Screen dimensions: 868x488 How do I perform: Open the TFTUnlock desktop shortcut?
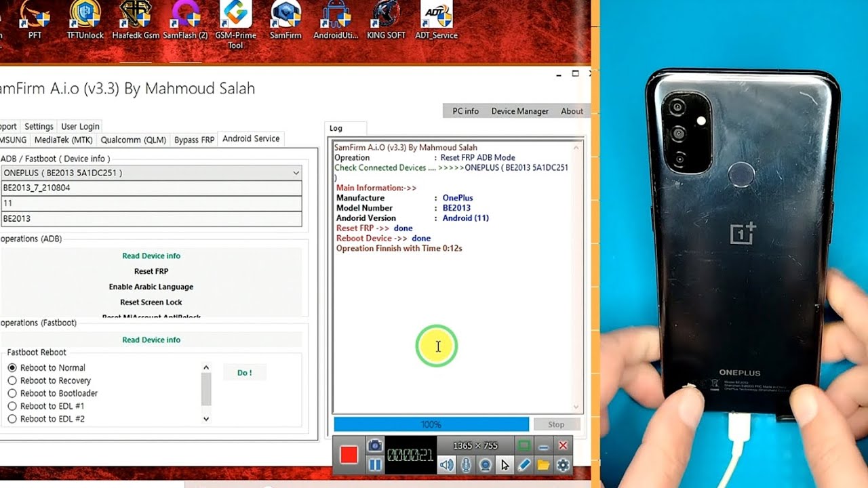tap(84, 20)
